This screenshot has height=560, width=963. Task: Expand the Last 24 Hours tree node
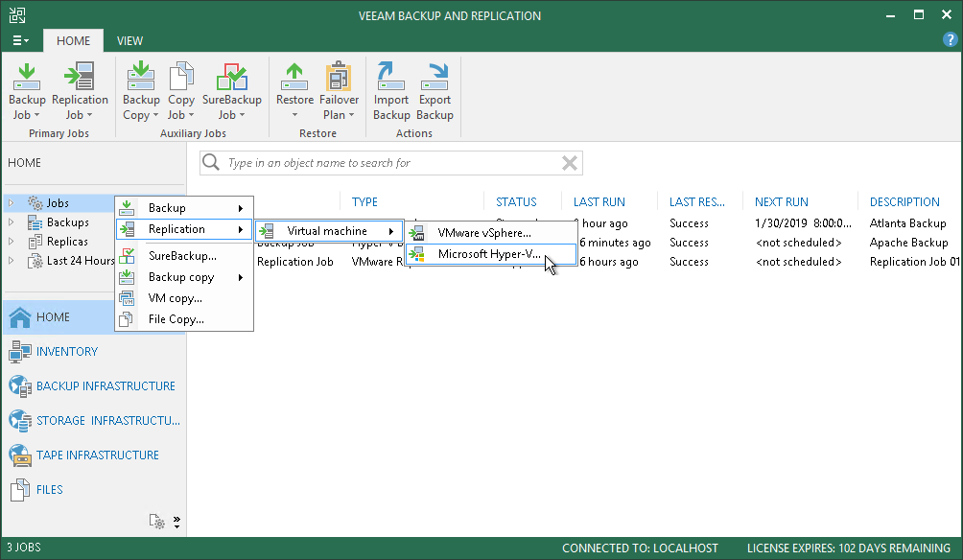click(12, 261)
